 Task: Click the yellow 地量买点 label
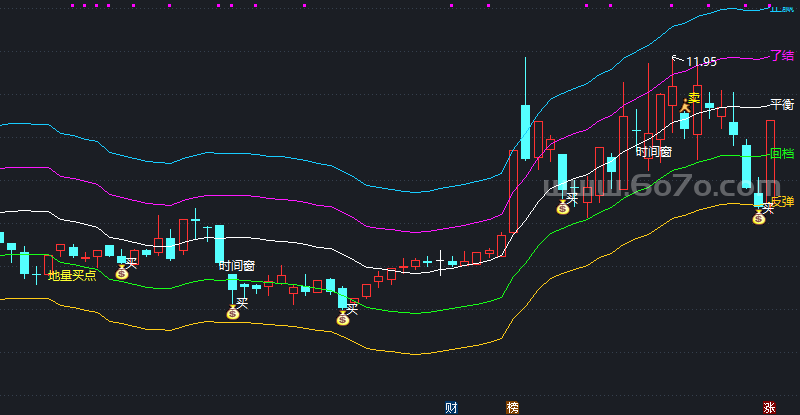[x=72, y=275]
